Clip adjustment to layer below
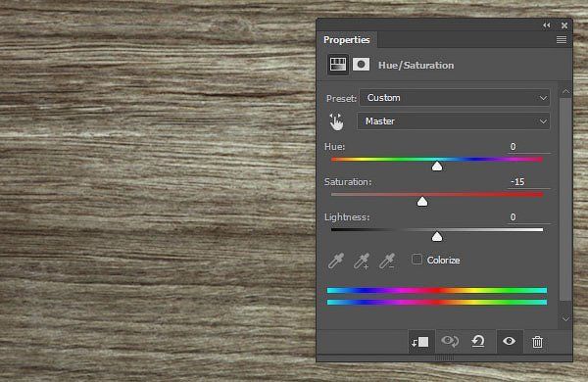Screen dimensions: 588x382 pyautogui.click(x=420, y=342)
